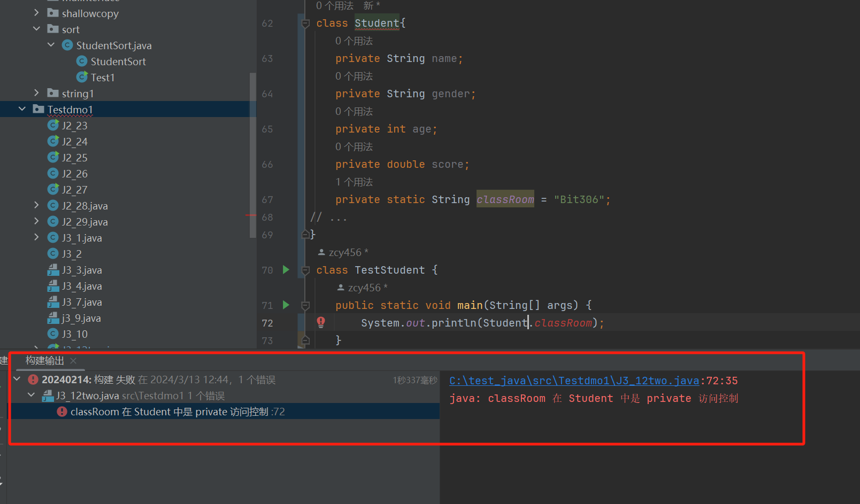The image size is (860, 504).
Task: Collapse the StudentSort.java node
Action: [x=51, y=44]
